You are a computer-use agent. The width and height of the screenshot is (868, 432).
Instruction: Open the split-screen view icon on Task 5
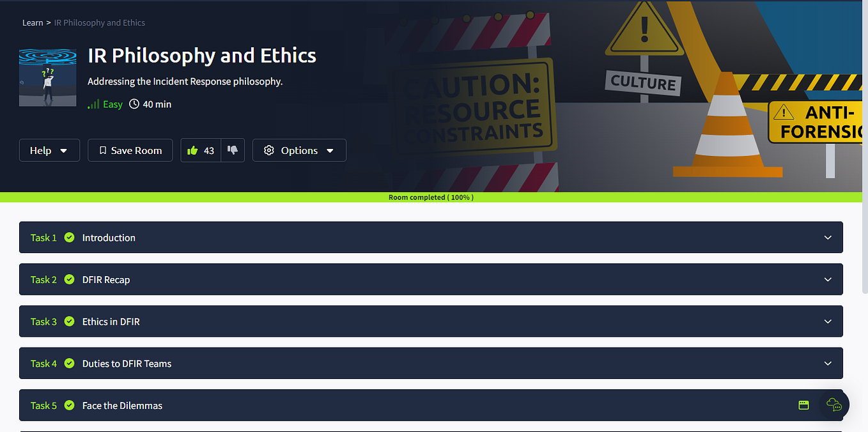(x=803, y=405)
